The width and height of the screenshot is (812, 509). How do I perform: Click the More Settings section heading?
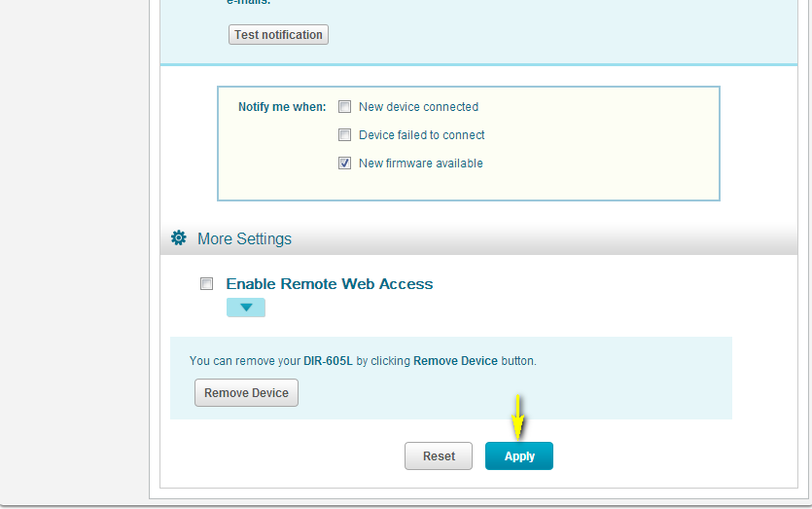(244, 238)
